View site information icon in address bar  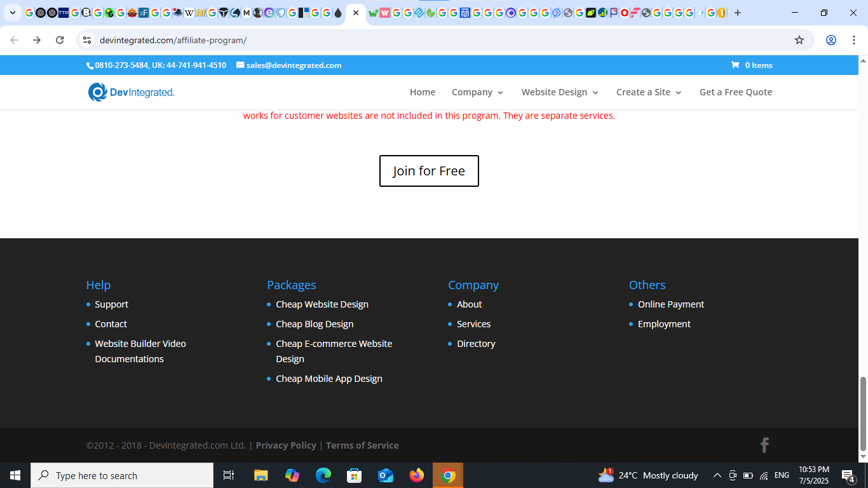tap(87, 40)
